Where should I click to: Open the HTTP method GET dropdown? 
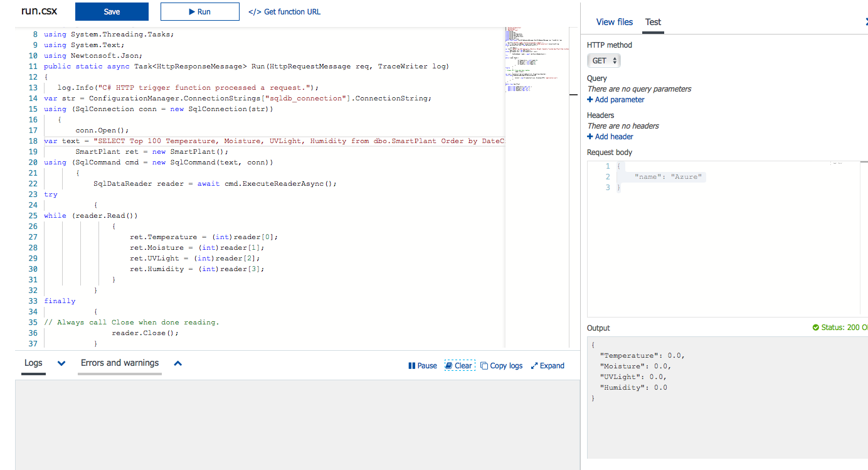coord(604,61)
